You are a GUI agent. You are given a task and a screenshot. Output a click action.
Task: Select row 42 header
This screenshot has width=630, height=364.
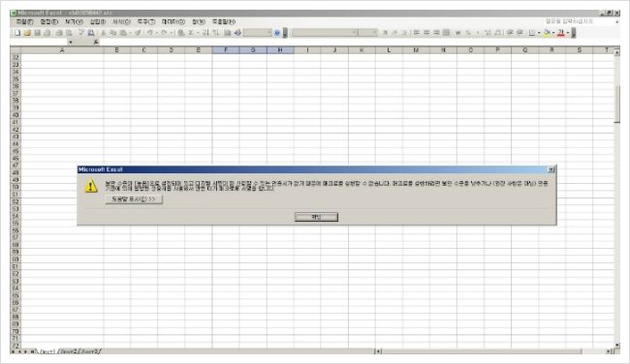(16, 130)
